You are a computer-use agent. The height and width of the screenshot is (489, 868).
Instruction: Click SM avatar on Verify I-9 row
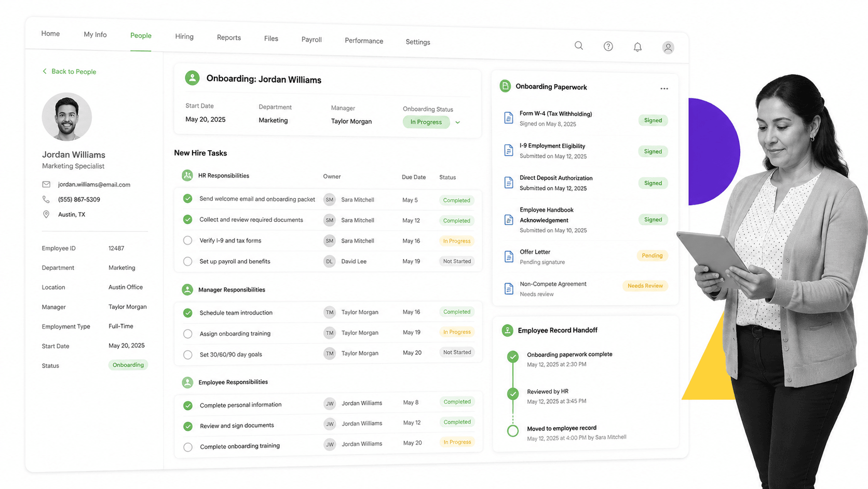click(329, 241)
